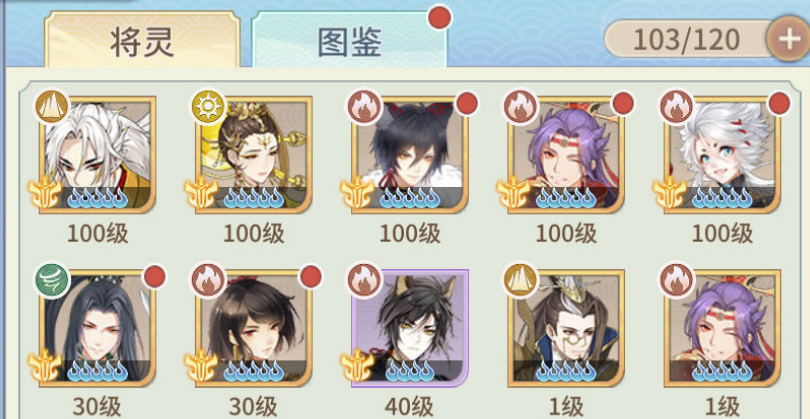Select highlighted level 40 wolf-eared character

(410, 328)
